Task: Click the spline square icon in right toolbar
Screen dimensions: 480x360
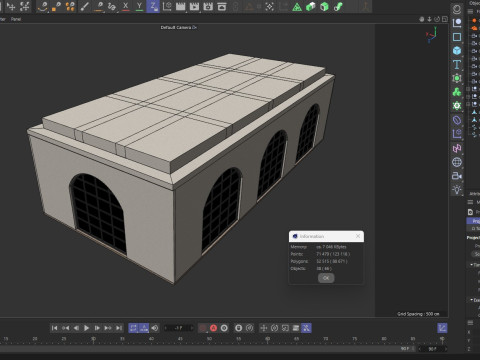Action: pos(457,37)
